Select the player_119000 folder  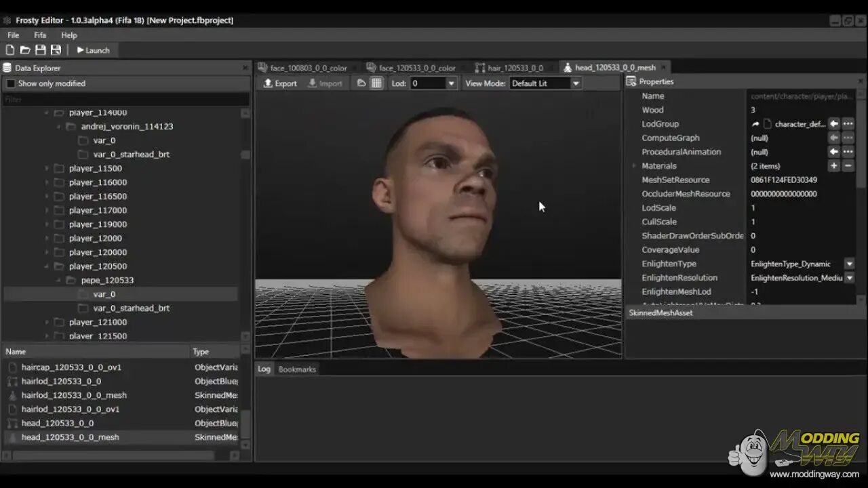(x=98, y=224)
